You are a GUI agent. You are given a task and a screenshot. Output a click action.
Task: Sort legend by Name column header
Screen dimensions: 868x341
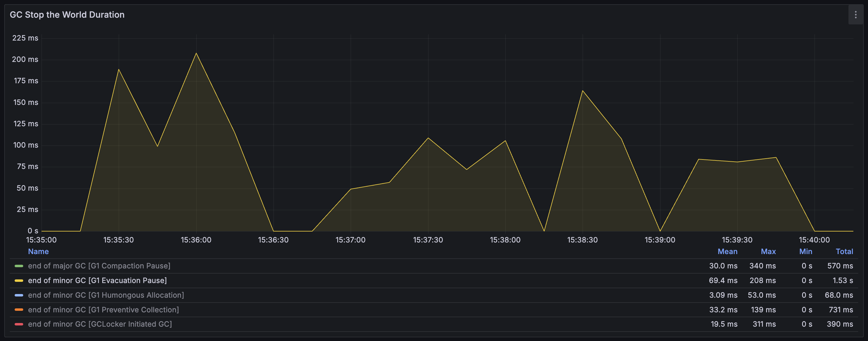[x=38, y=251]
